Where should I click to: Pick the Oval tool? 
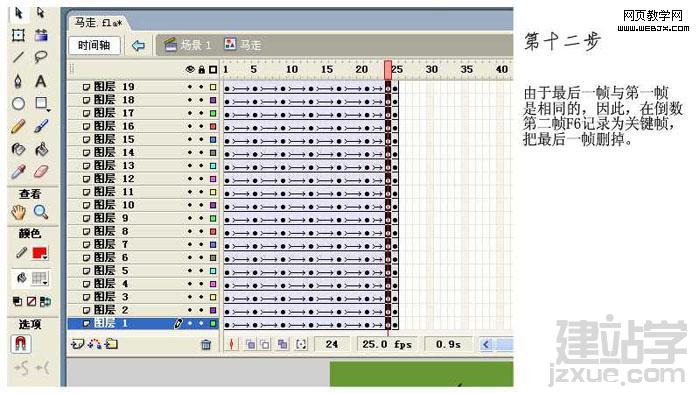(x=18, y=104)
